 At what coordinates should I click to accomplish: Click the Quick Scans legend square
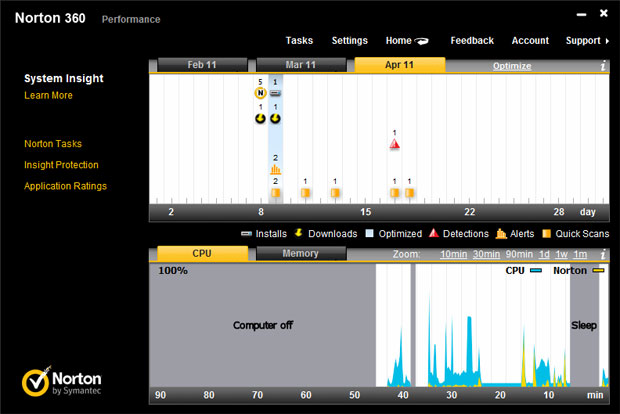[546, 234]
